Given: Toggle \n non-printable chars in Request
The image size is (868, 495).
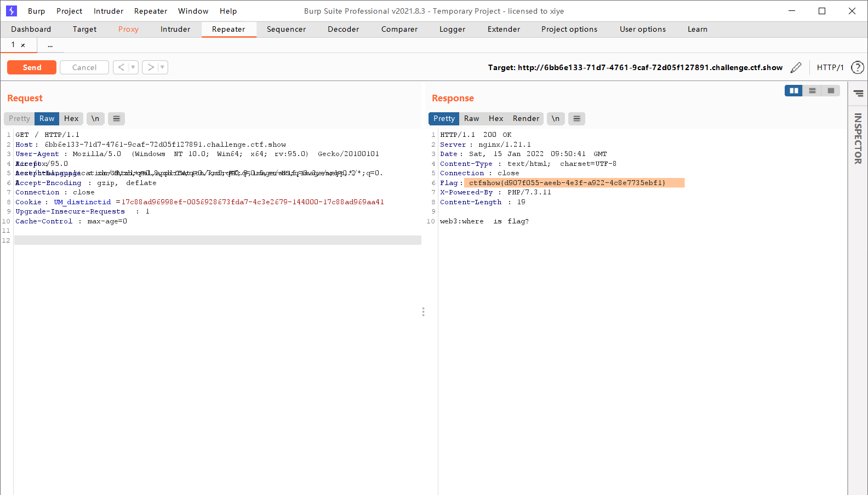Looking at the screenshot, I should click(95, 118).
